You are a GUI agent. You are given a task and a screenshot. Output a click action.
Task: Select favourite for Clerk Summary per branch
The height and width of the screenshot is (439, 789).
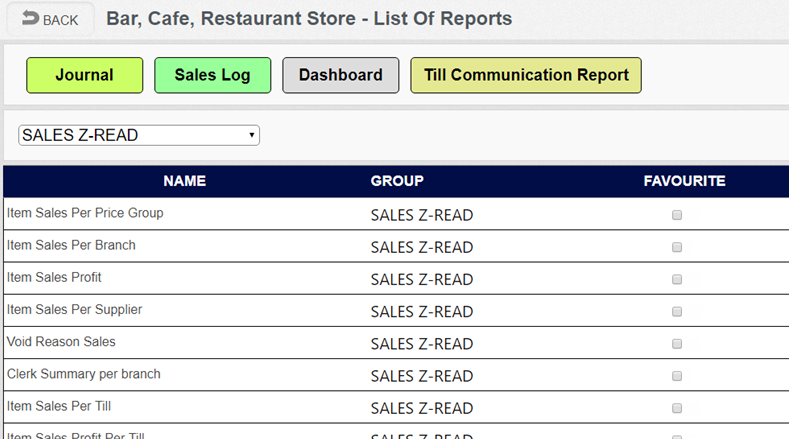pos(677,376)
